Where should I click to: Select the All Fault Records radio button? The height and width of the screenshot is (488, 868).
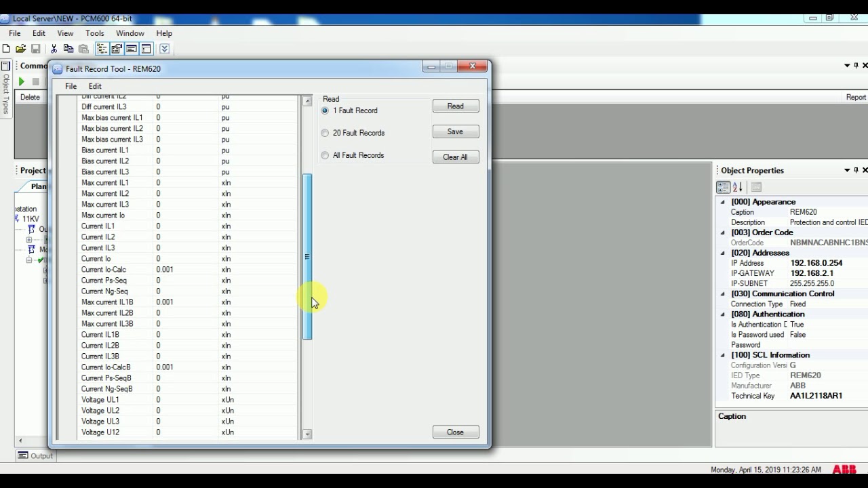[325, 155]
